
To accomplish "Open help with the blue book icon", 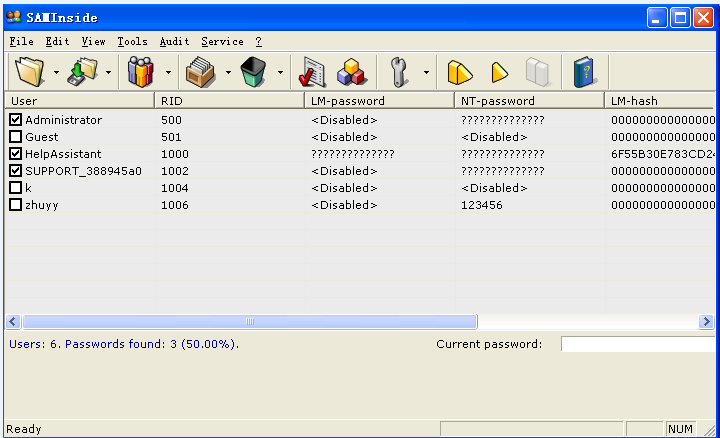I will pos(584,72).
